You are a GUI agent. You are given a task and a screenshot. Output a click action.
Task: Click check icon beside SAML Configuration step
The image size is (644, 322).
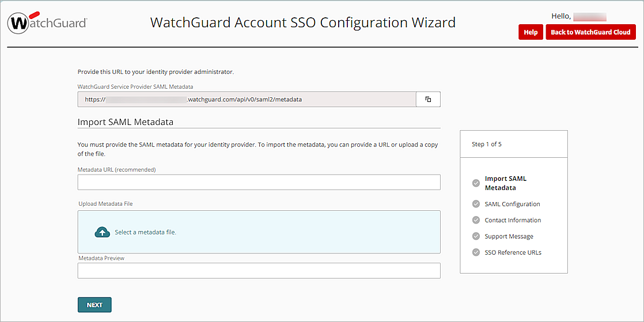476,204
